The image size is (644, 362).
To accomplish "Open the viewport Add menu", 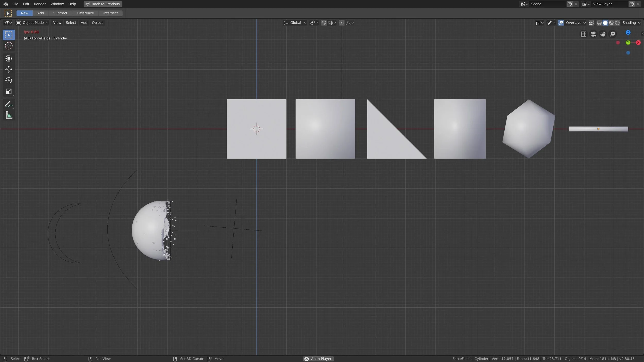I will [x=84, y=23].
